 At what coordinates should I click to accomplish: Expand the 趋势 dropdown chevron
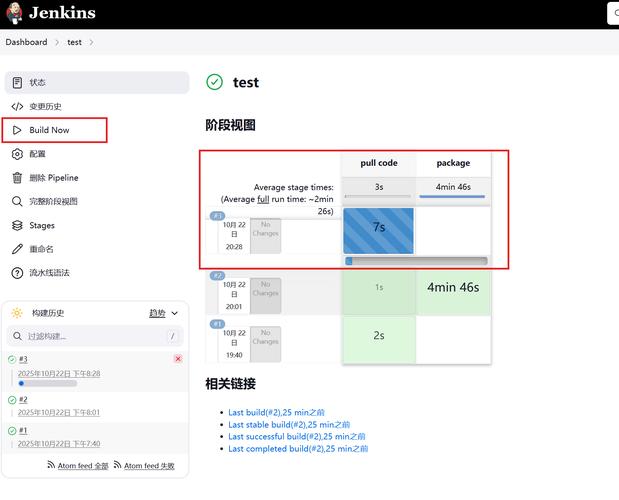pyautogui.click(x=175, y=313)
